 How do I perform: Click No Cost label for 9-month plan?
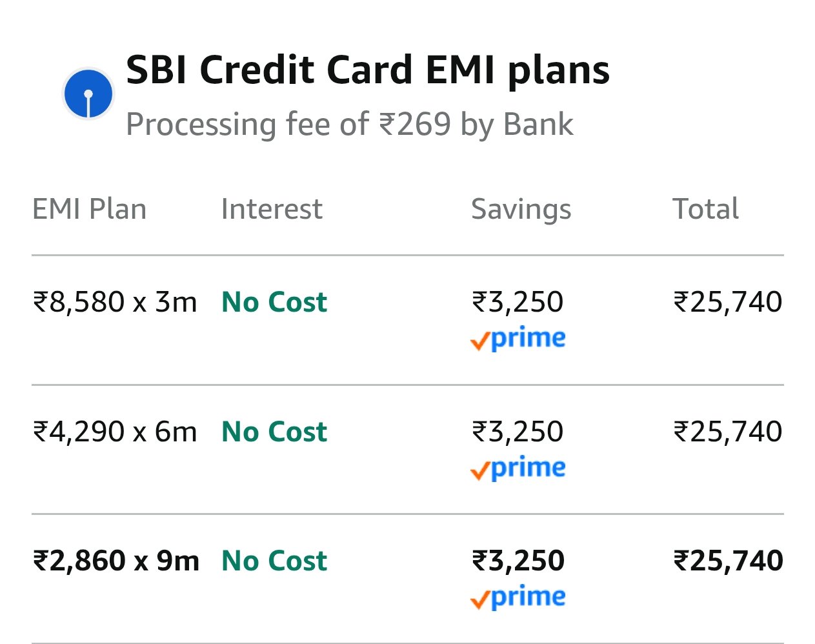pyautogui.click(x=274, y=561)
